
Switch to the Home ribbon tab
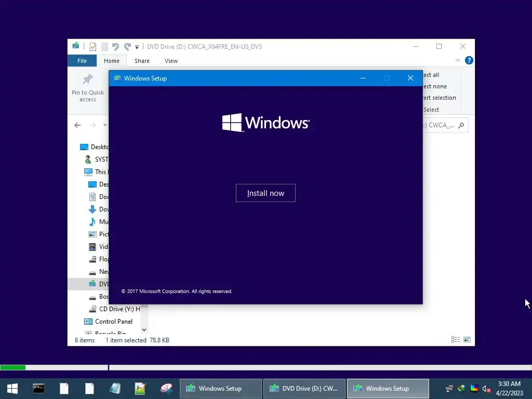[112, 61]
